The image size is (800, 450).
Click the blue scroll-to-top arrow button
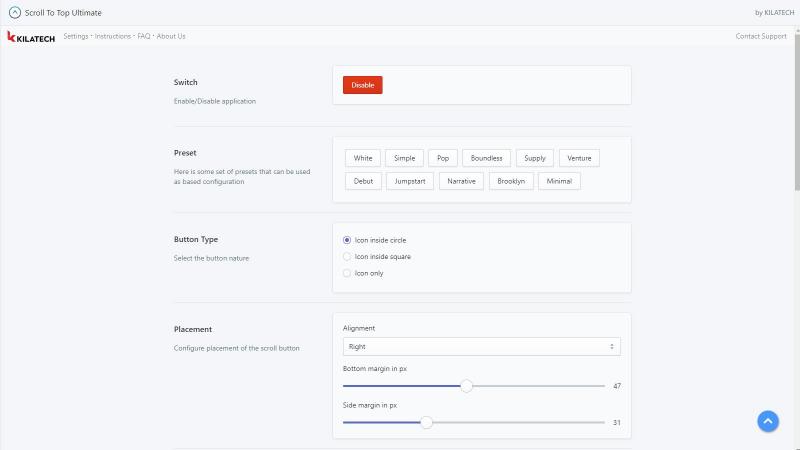click(x=768, y=421)
